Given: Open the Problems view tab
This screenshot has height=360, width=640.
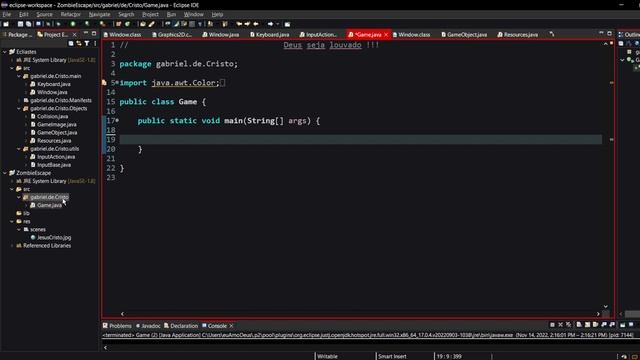Looking at the screenshot, I should (x=117, y=326).
